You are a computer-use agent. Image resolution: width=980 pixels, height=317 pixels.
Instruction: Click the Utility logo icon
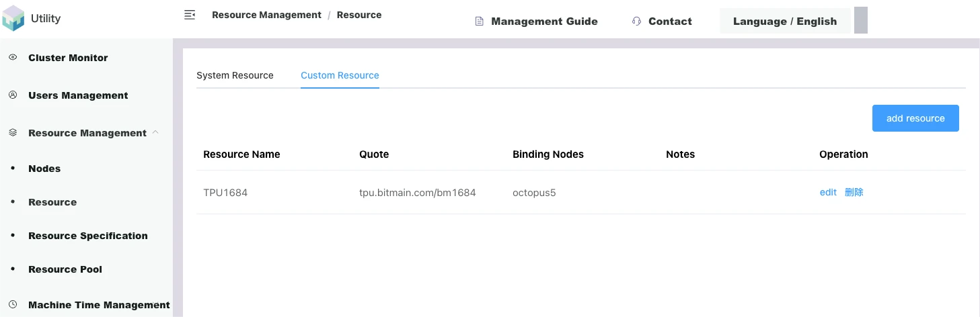[13, 19]
